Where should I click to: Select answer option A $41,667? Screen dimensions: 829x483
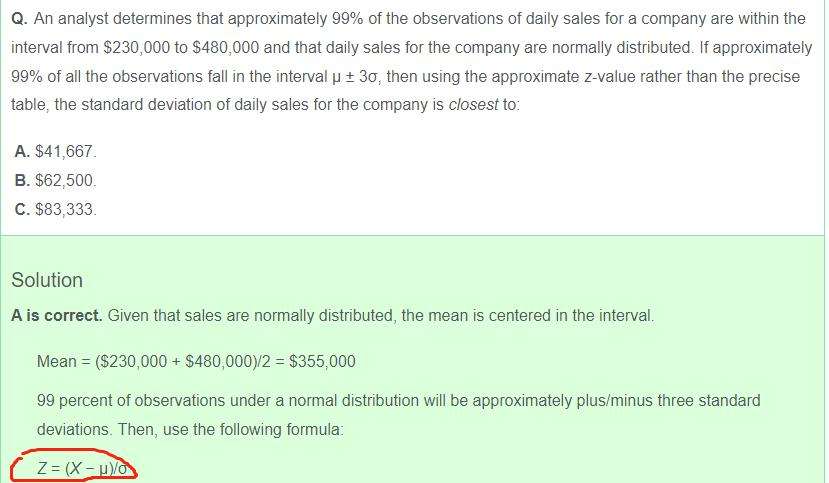[56, 151]
